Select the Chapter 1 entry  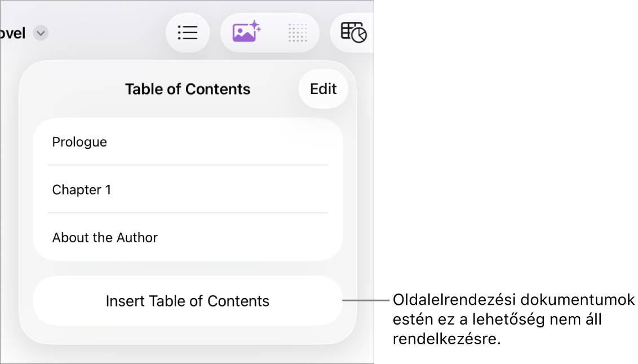tap(82, 190)
